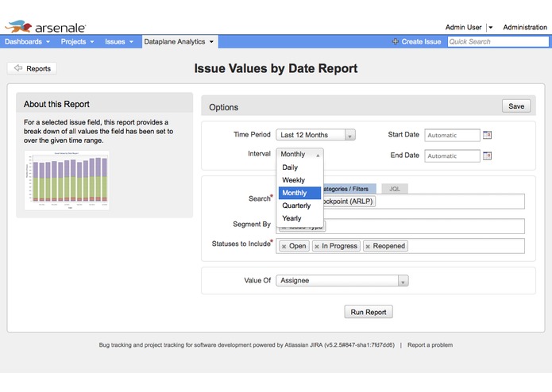Viewport: 552px width, 392px height.
Task: Expand the Time Period dropdown
Action: pos(315,135)
